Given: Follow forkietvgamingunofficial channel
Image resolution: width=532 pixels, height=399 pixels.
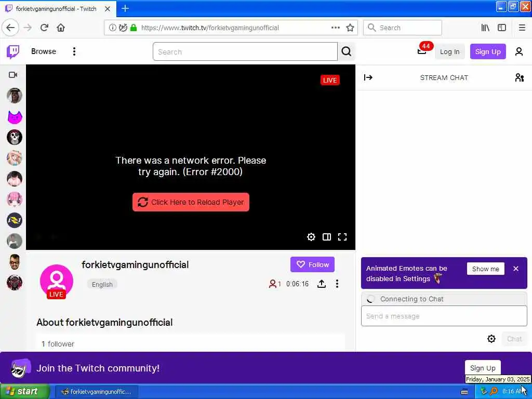Looking at the screenshot, I should coord(312,264).
